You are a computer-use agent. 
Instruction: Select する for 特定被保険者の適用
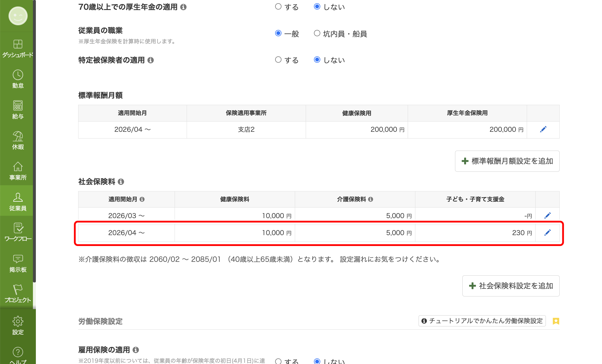[278, 60]
